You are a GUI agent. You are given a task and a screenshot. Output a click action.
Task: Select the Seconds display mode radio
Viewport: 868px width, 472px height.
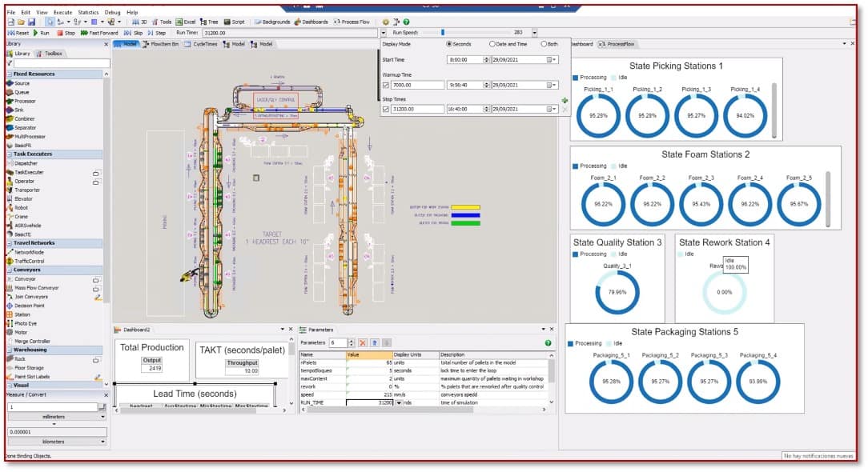click(459, 44)
